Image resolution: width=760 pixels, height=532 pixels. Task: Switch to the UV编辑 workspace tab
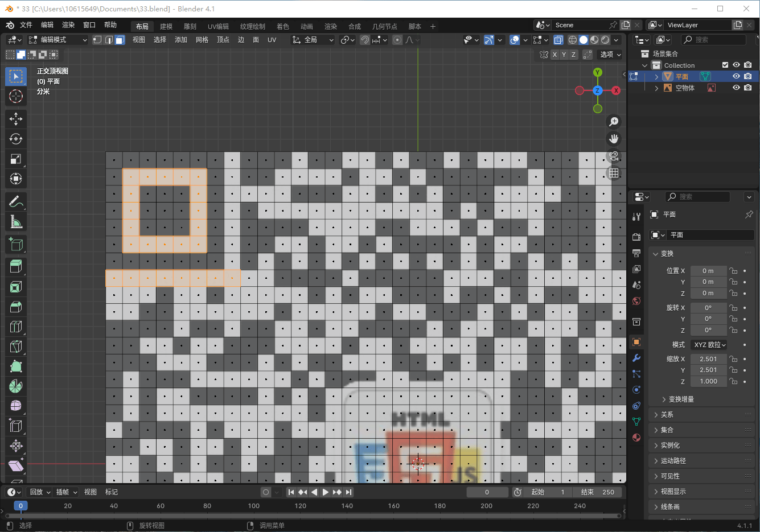point(218,26)
